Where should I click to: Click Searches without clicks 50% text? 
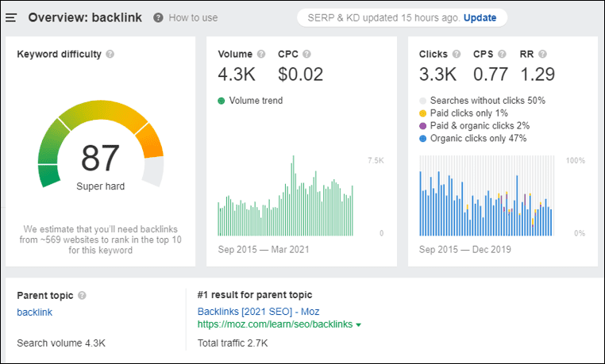[x=487, y=101]
